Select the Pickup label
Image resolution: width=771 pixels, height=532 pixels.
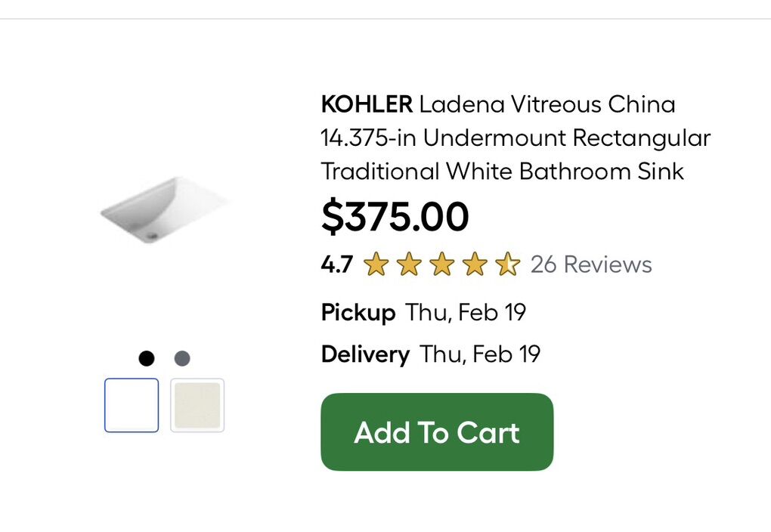click(x=358, y=312)
